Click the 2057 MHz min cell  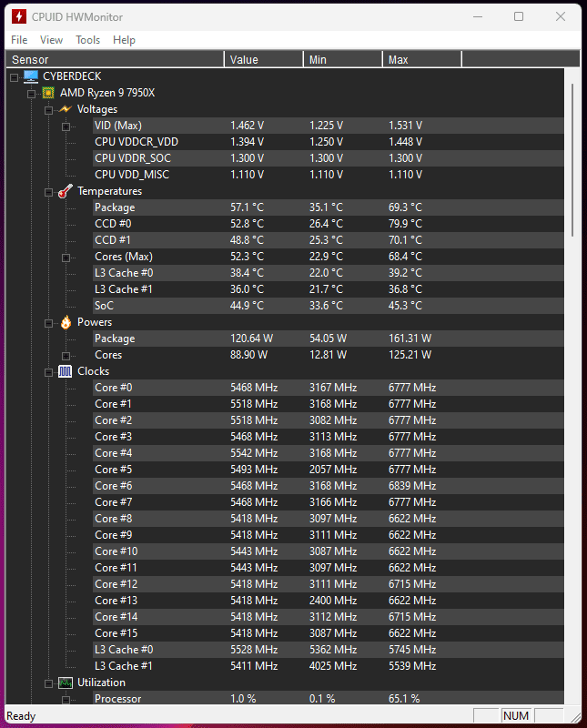tap(333, 470)
